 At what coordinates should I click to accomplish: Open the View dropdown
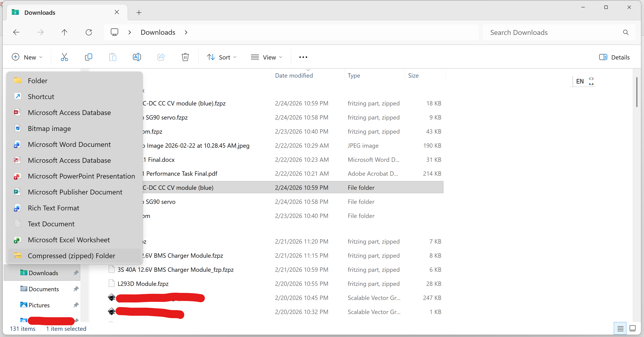267,57
